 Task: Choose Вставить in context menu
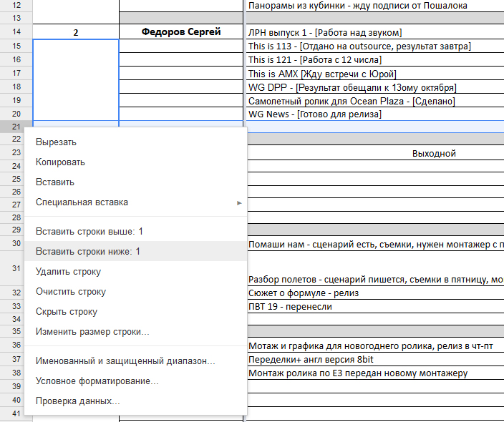pos(135,182)
